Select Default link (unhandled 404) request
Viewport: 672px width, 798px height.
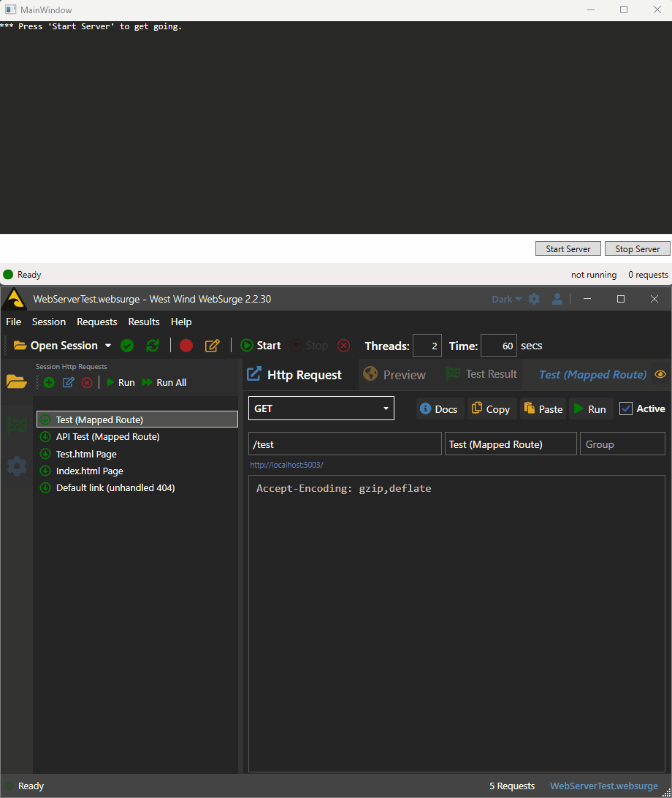(x=137, y=487)
